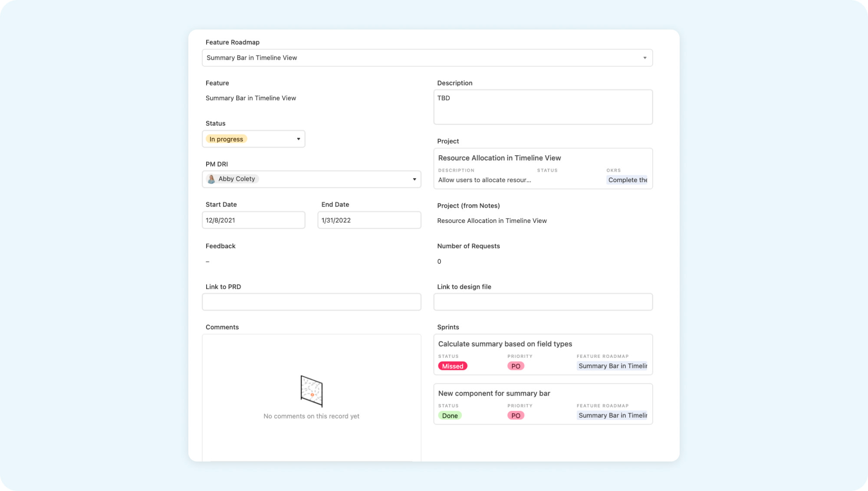The image size is (868, 491).
Task: Open Resource Allocation in Timeline View project card
Action: [x=499, y=158]
